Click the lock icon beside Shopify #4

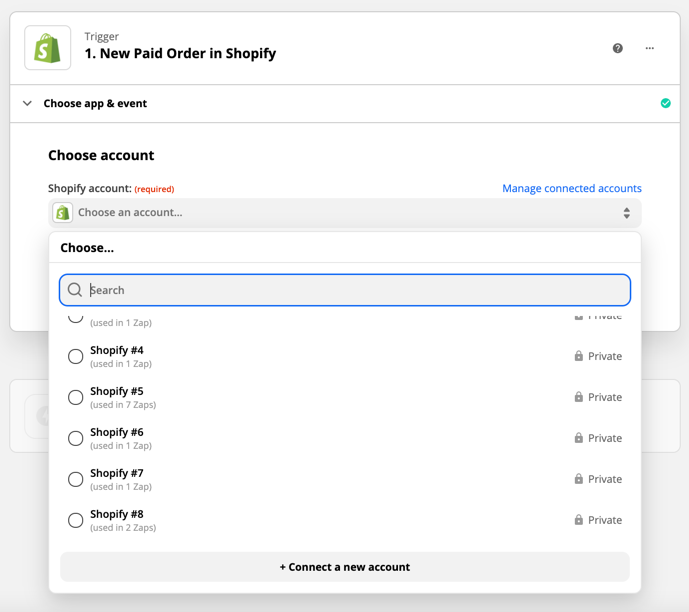point(579,356)
